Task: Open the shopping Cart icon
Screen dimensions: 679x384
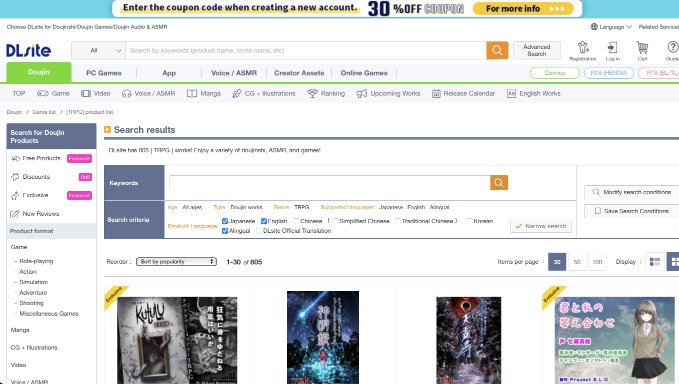Action: point(642,47)
